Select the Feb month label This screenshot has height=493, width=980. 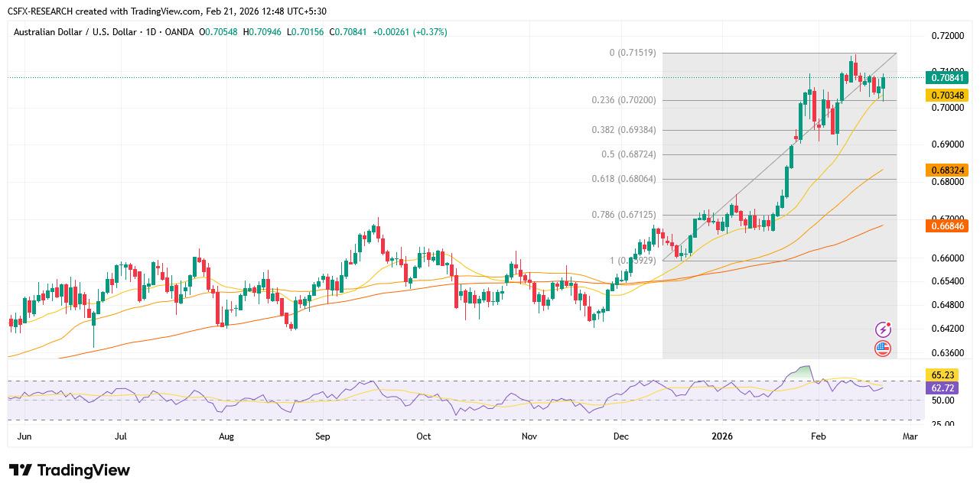[x=818, y=436]
